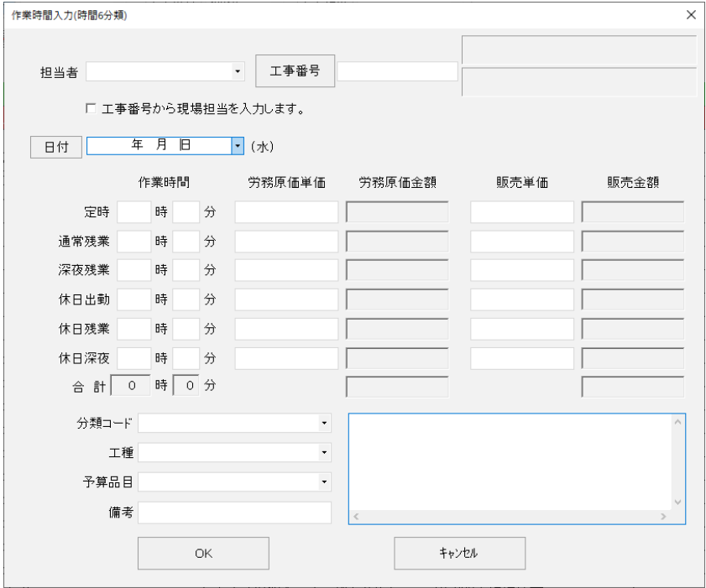The height and width of the screenshot is (588, 706).
Task: Click the 休日出勤 販売単価 field
Action: (x=522, y=300)
